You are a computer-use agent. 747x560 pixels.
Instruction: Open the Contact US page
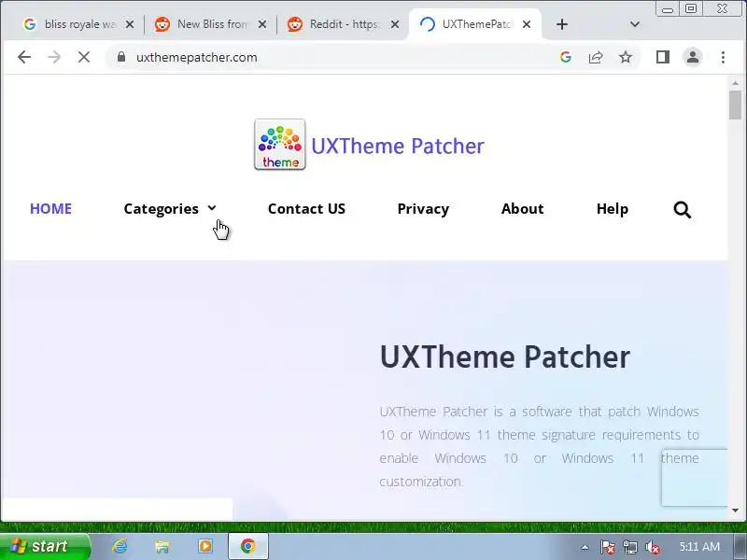(306, 208)
